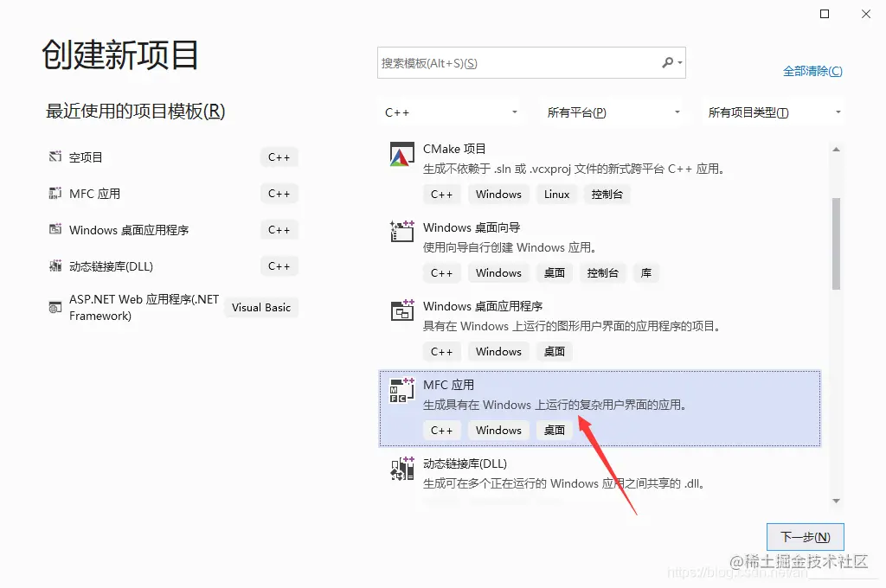886x588 pixels.
Task: Click the 动态链接库(DLL) template icon in list
Action: pyautogui.click(x=401, y=469)
